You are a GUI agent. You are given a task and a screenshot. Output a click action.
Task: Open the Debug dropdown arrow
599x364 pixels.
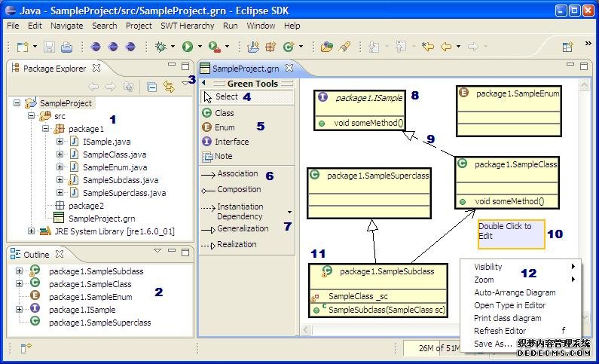pyautogui.click(x=173, y=47)
